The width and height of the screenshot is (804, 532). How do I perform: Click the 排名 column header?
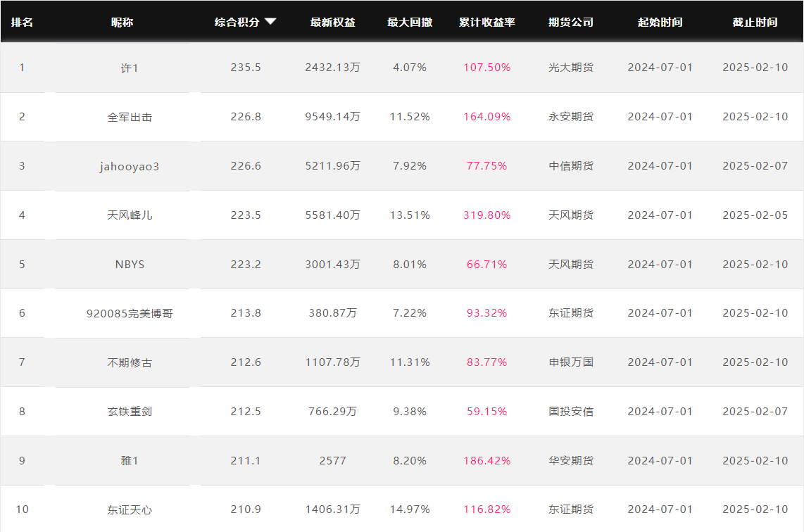22,22
